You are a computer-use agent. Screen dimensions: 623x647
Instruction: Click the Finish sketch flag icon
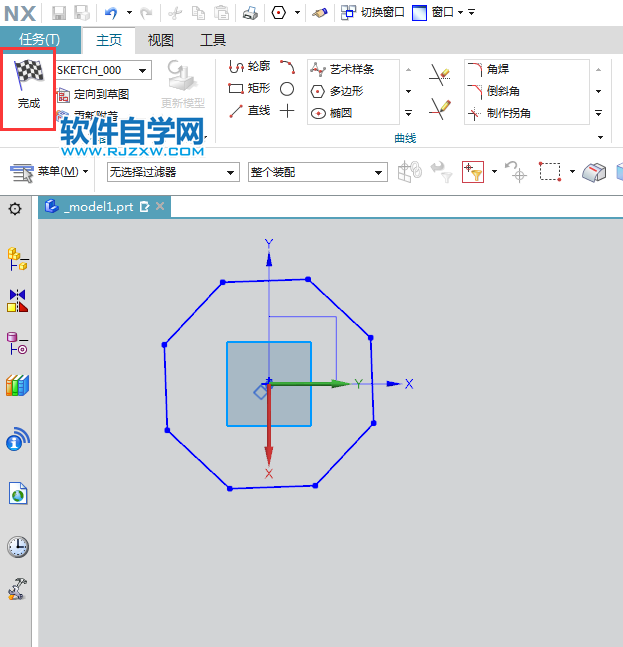(28, 82)
